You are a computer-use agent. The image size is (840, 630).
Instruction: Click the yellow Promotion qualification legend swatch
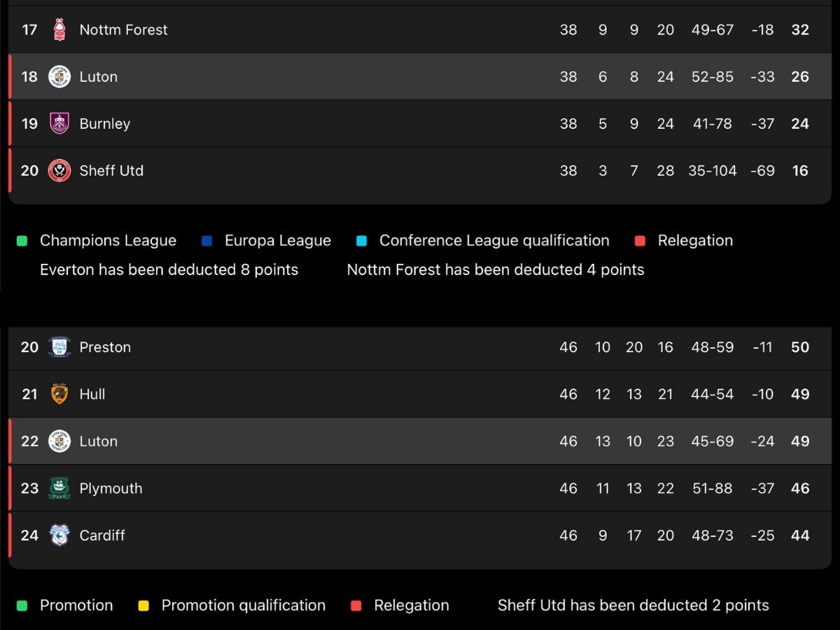click(x=143, y=605)
